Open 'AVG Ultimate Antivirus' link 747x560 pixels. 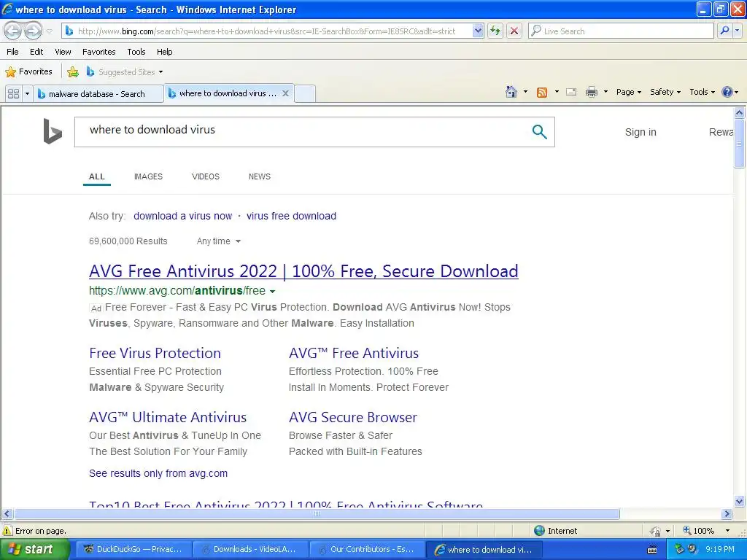[x=168, y=417]
